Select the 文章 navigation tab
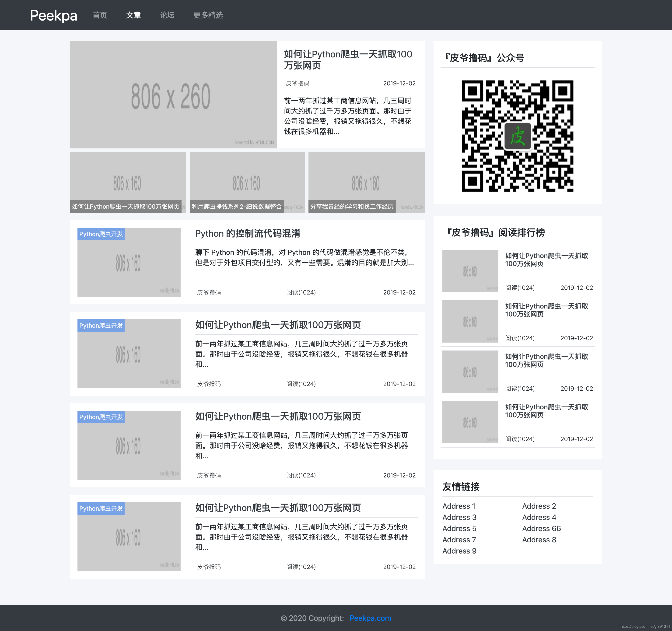 (133, 15)
